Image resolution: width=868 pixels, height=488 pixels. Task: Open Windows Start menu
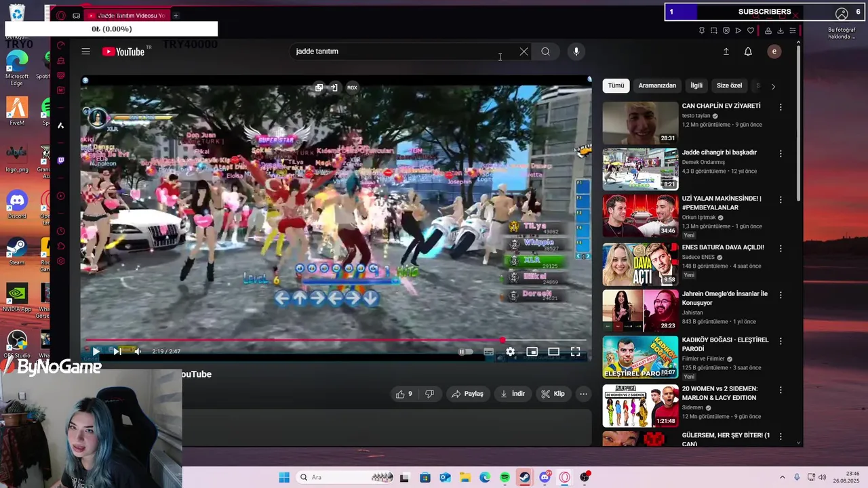284,477
